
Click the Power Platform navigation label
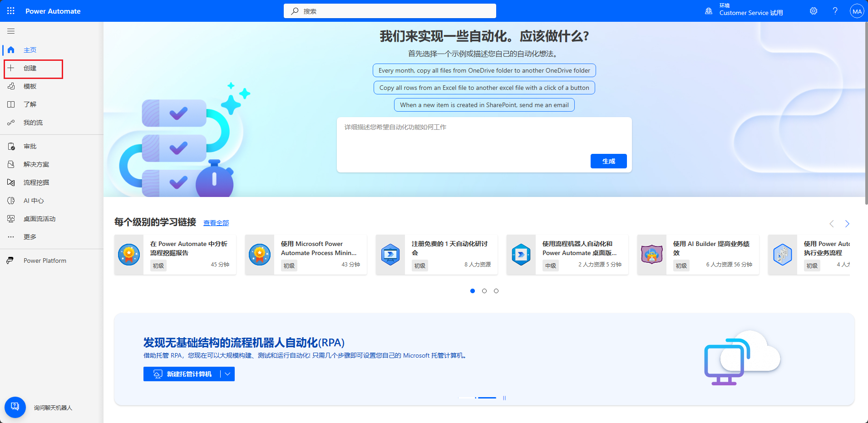[x=45, y=261]
